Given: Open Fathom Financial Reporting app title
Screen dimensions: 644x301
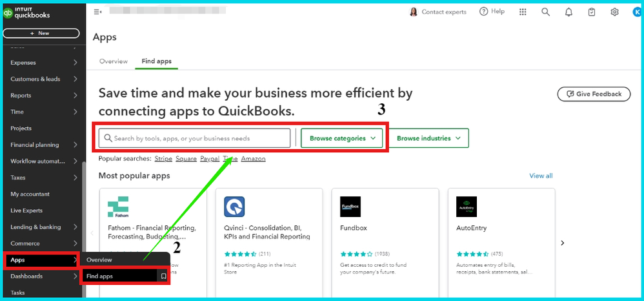Looking at the screenshot, I should [x=152, y=232].
